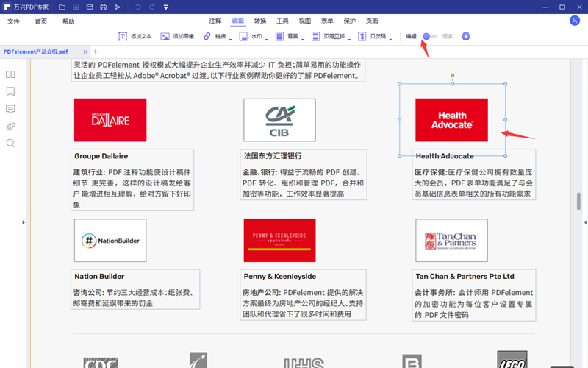Image resolution: width=588 pixels, height=368 pixels.
Task: Click the 添加图像 button
Action: coord(177,36)
